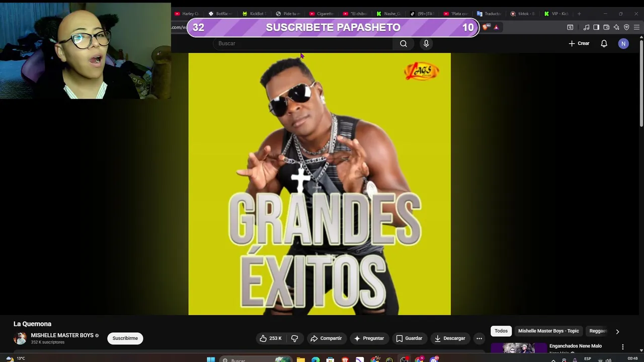Viewport: 644px width, 362px height.
Task: Switch to the Harley Q browser tab
Action: coord(187,14)
